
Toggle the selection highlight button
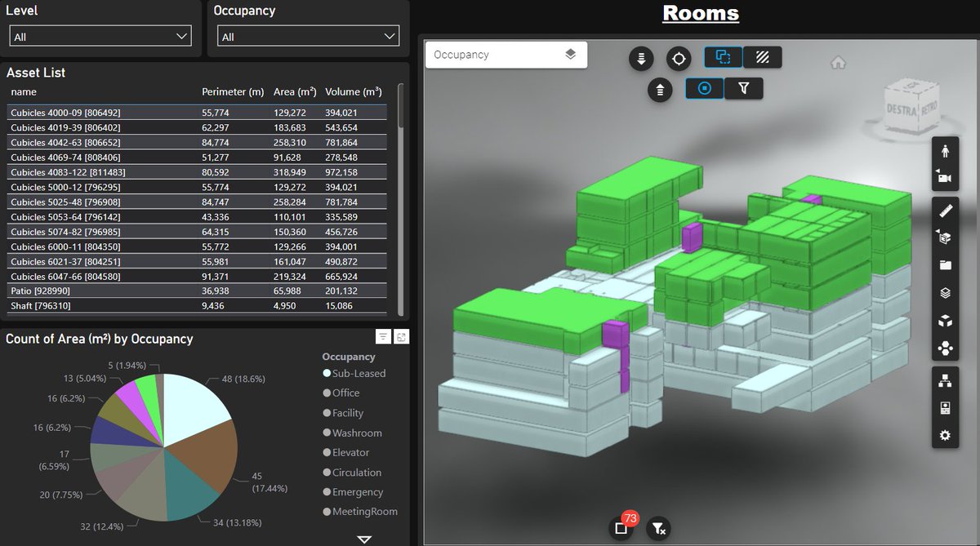click(724, 57)
